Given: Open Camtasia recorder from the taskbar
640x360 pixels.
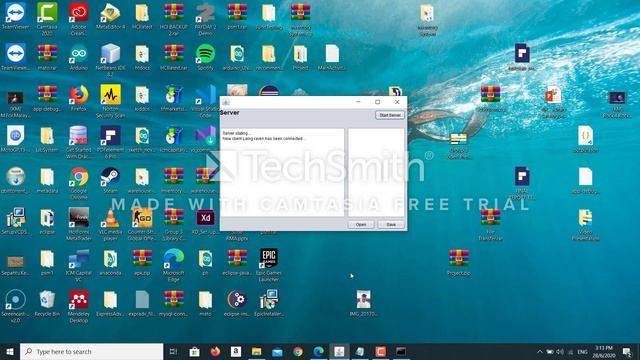Looking at the screenshot, I should pos(380,351).
